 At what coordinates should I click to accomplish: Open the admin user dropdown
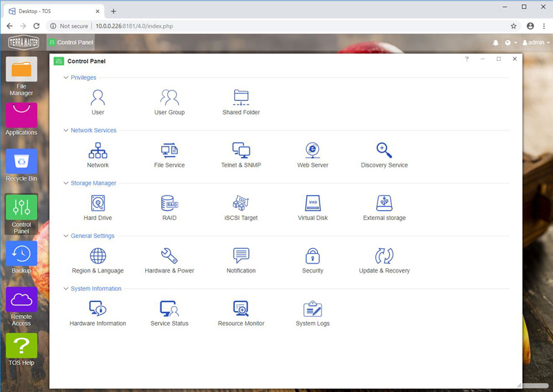click(x=536, y=43)
